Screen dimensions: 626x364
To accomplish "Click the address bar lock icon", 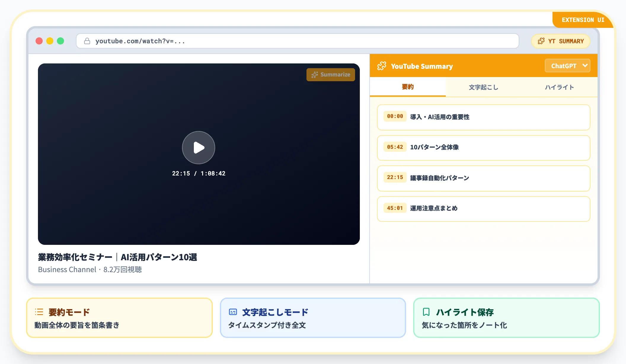I will (x=87, y=41).
